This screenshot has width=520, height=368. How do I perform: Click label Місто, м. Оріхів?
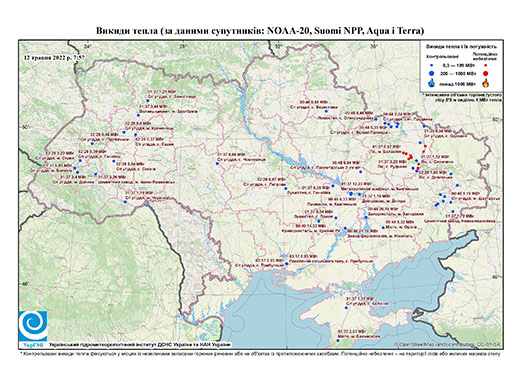point(401,227)
